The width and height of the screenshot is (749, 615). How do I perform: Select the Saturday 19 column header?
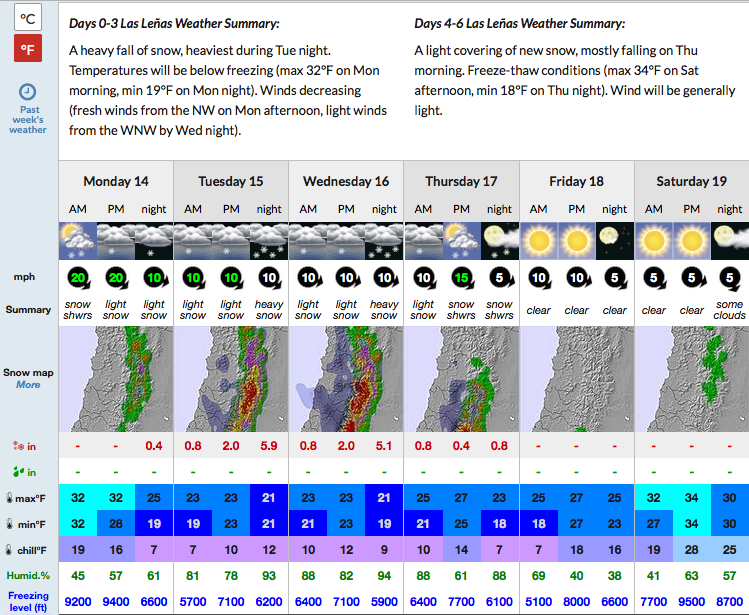pyautogui.click(x=692, y=181)
